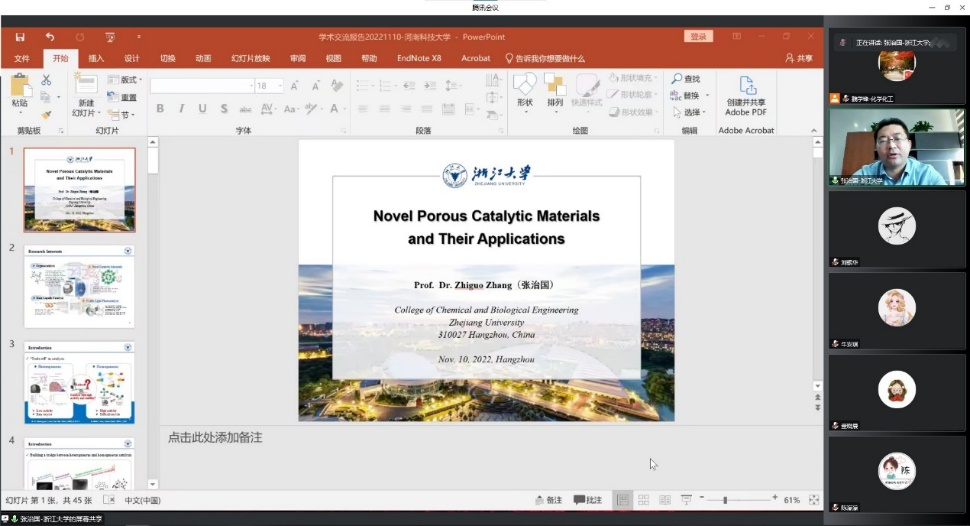Open the font size dropdown
The width and height of the screenshot is (970, 526).
click(278, 86)
